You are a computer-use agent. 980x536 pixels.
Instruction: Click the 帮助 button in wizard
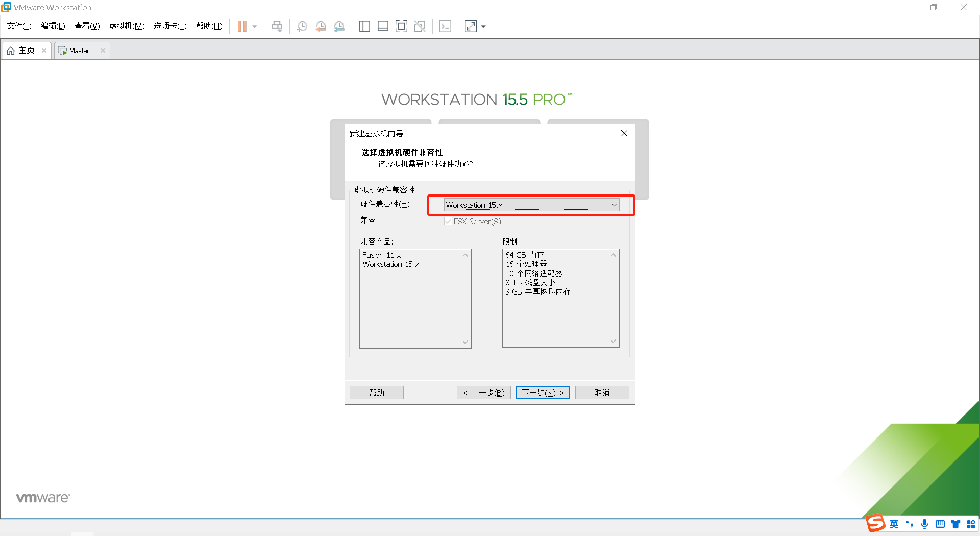pos(377,393)
